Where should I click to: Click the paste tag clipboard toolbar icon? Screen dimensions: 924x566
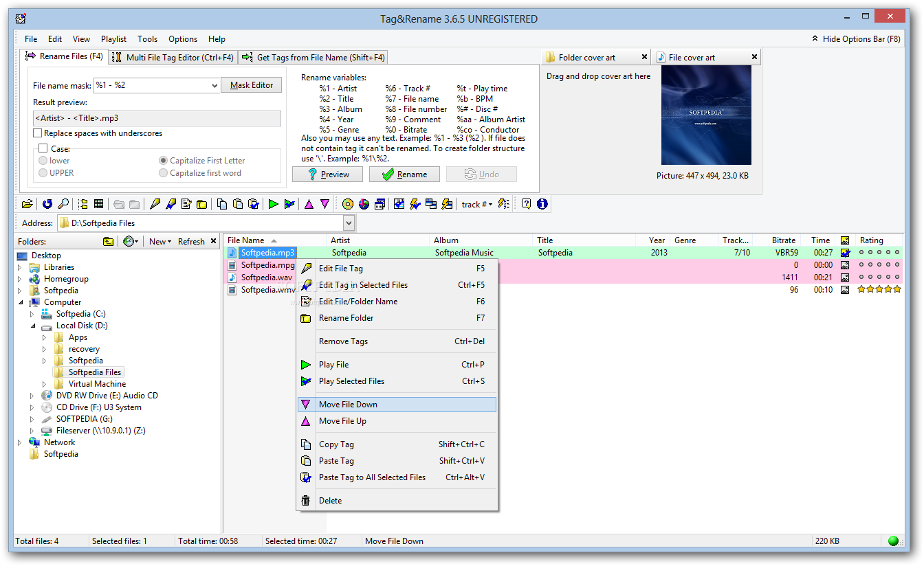click(238, 204)
